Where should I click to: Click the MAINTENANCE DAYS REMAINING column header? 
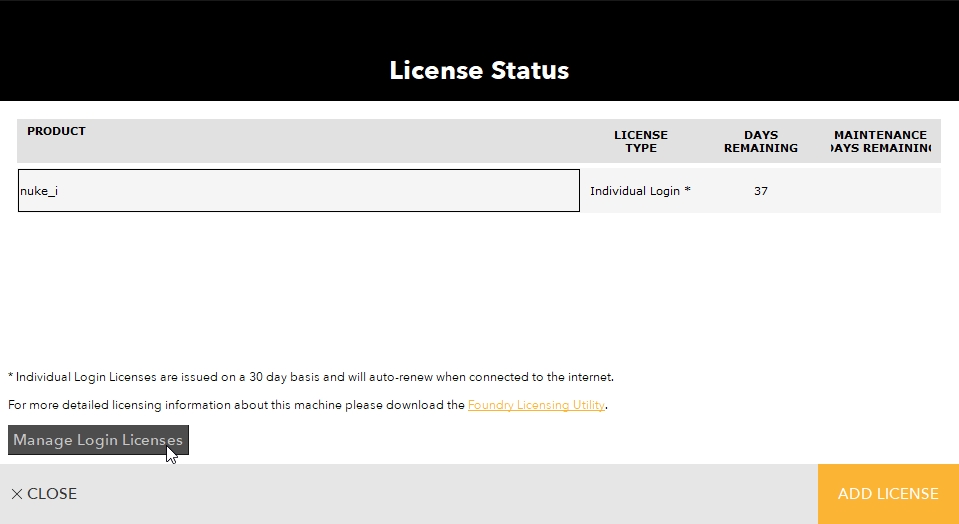880,141
